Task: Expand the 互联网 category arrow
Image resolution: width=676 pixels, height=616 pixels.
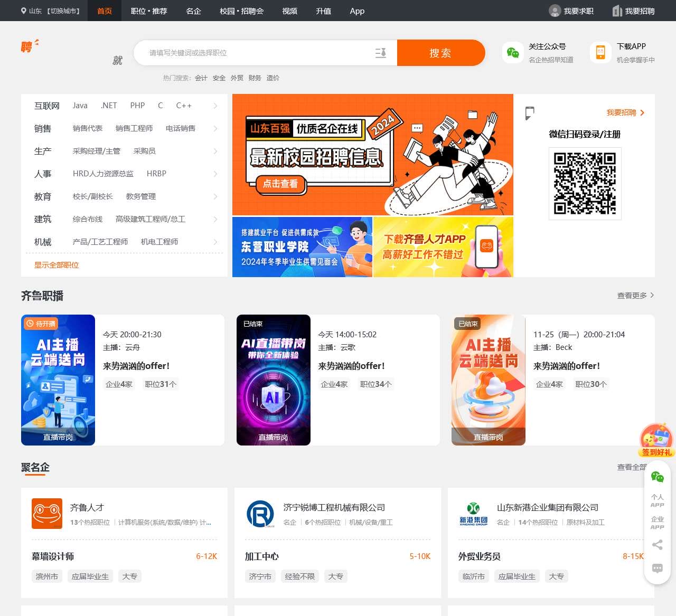Action: [215, 106]
